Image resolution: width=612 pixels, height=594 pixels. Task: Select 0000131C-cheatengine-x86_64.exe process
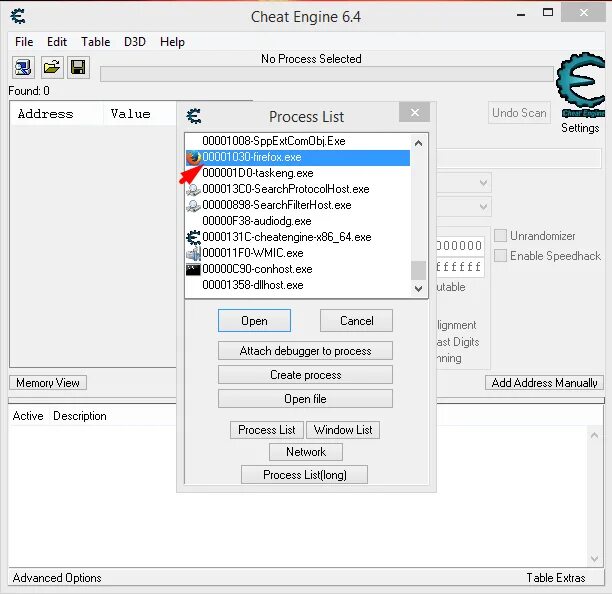[x=298, y=237]
